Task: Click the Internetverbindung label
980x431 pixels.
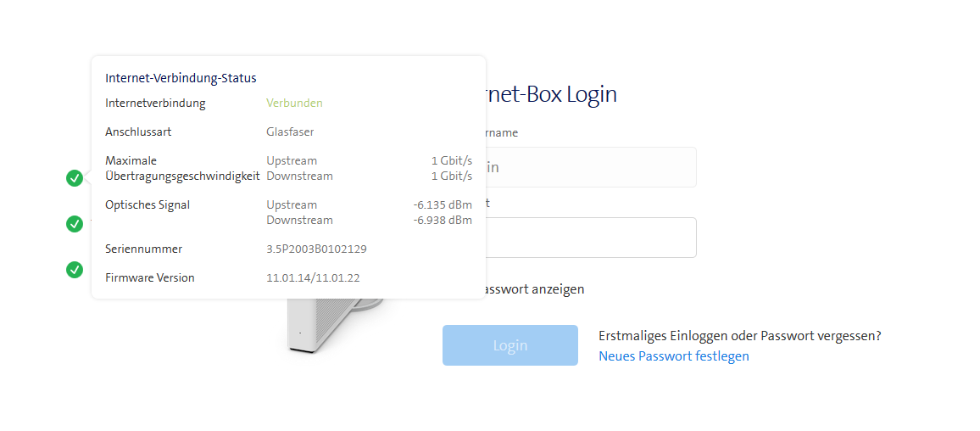Action: [x=155, y=103]
